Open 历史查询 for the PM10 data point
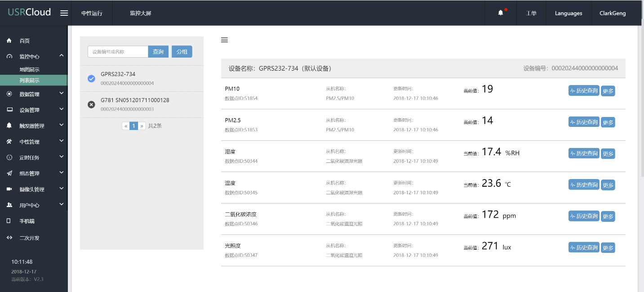The height and width of the screenshot is (292, 644). pos(584,91)
